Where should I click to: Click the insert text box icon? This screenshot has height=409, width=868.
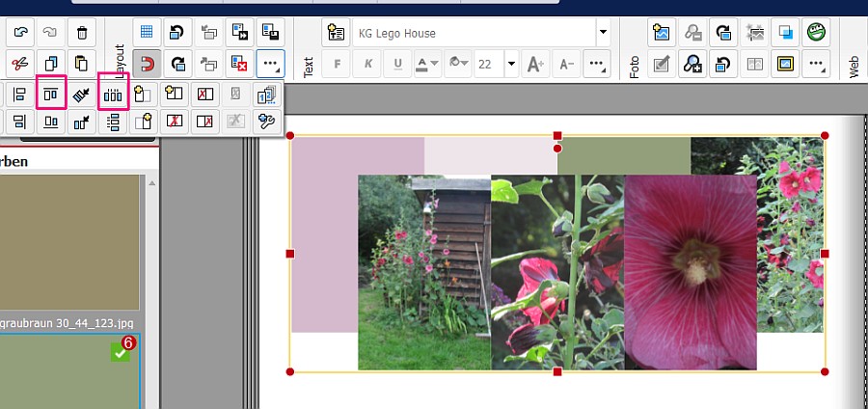click(336, 33)
